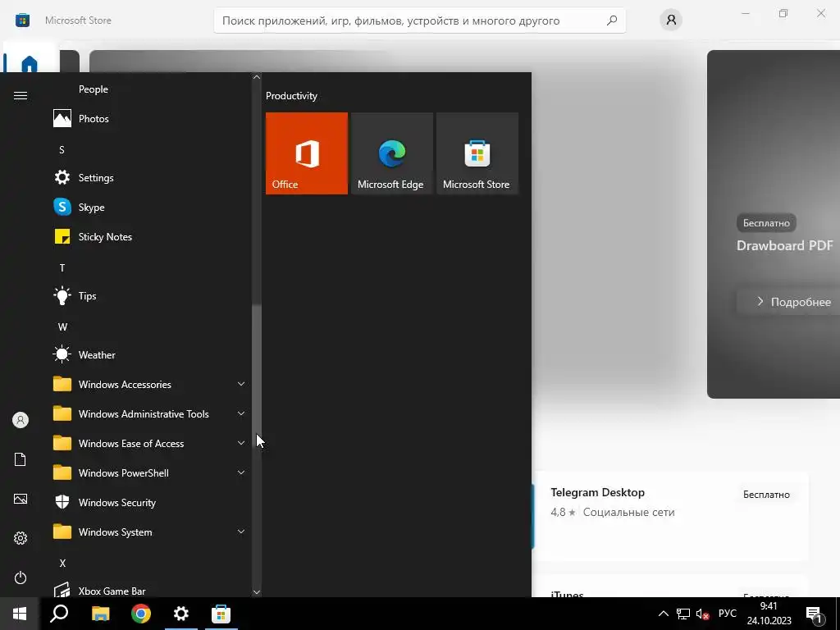The image size is (840, 630).
Task: Open the user account icon in Start sidebar
Action: coord(21,420)
